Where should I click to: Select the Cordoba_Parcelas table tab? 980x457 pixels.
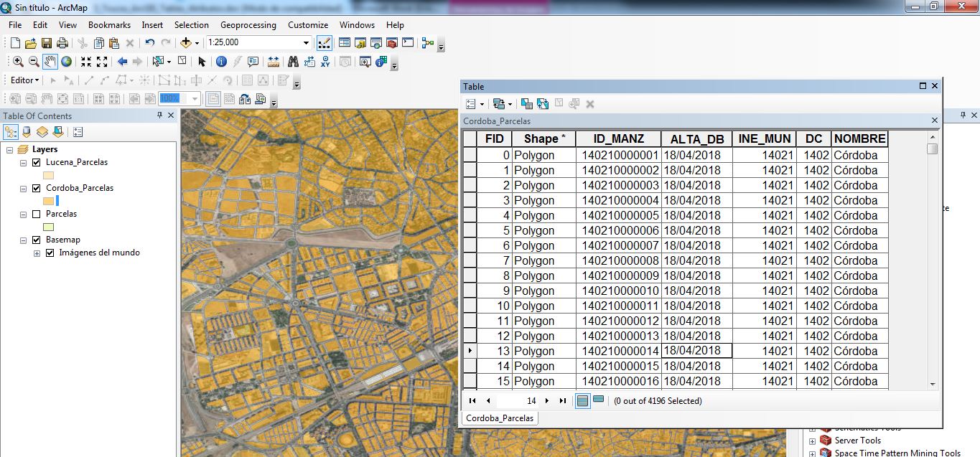[499, 418]
